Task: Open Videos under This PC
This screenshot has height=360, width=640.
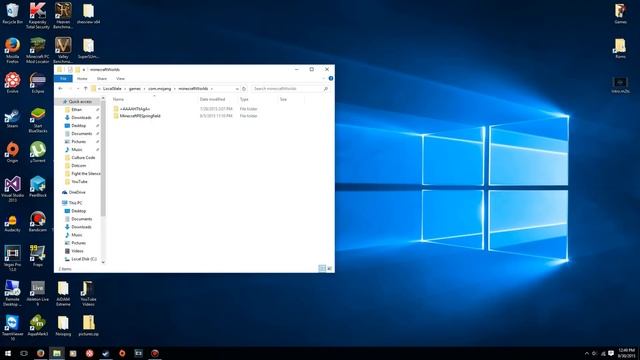Action: tap(77, 251)
